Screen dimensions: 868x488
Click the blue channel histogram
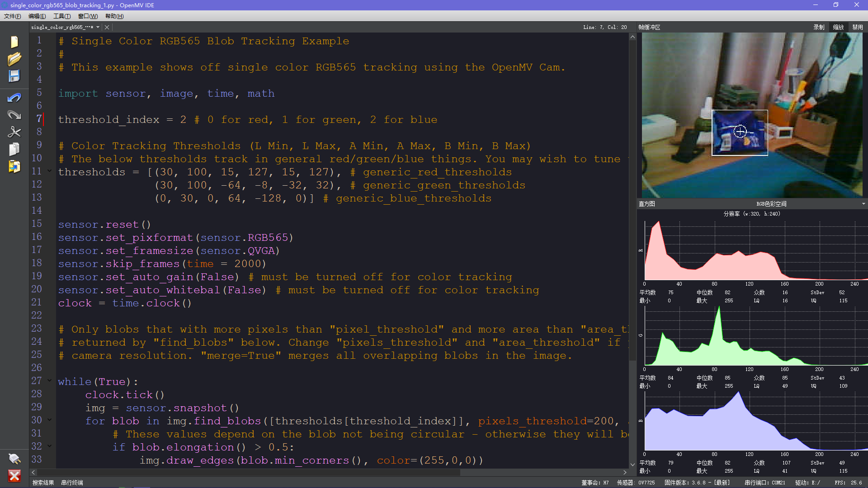tap(756, 421)
